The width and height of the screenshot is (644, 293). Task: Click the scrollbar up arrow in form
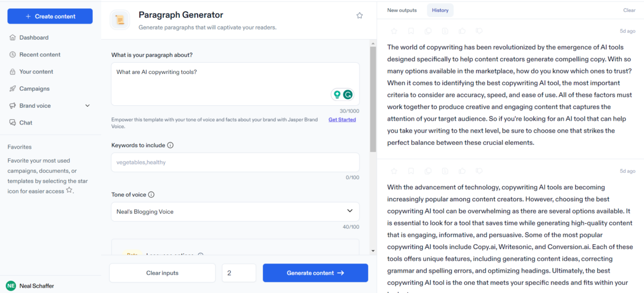373,43
